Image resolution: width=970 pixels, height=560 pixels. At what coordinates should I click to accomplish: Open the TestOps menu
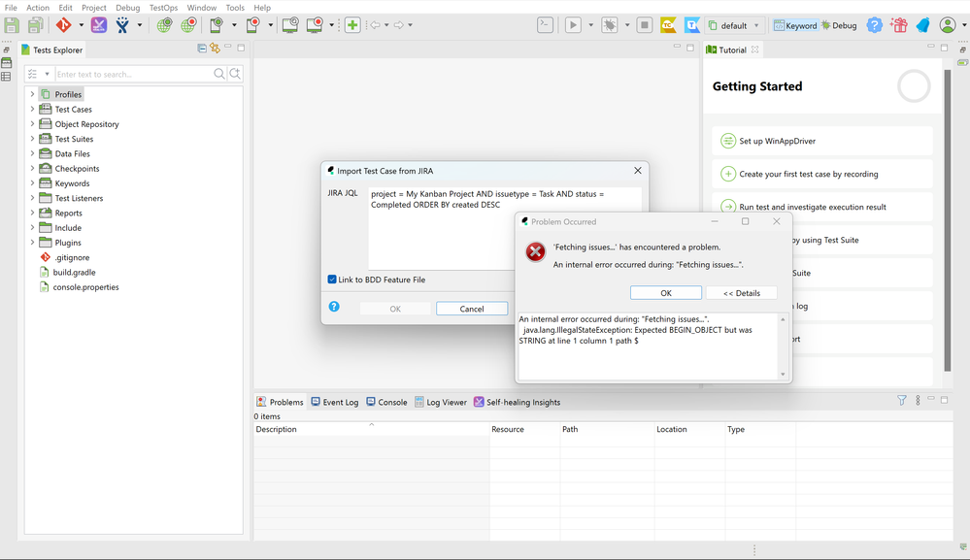(x=163, y=8)
